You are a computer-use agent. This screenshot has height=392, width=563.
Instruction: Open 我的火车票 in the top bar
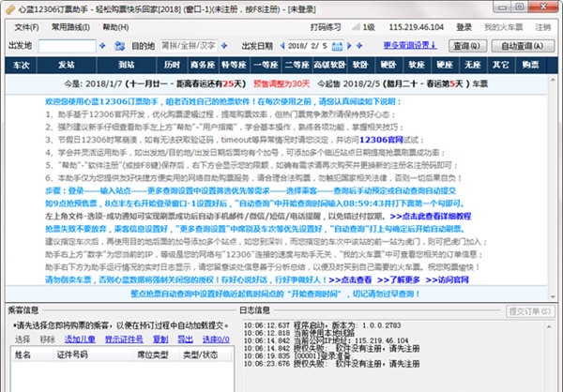point(503,27)
